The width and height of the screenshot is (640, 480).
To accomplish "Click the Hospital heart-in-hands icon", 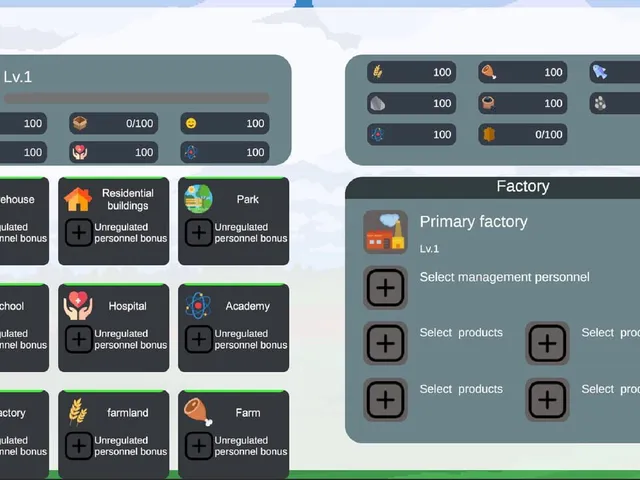I will point(78,305).
